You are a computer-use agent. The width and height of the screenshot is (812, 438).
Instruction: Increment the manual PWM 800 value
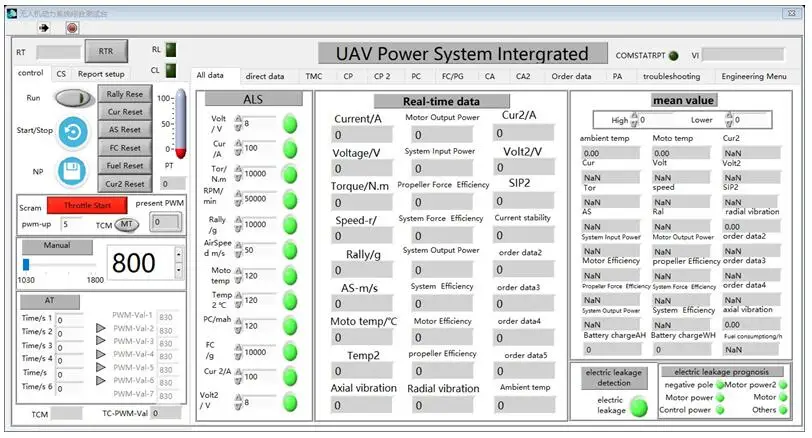point(179,254)
